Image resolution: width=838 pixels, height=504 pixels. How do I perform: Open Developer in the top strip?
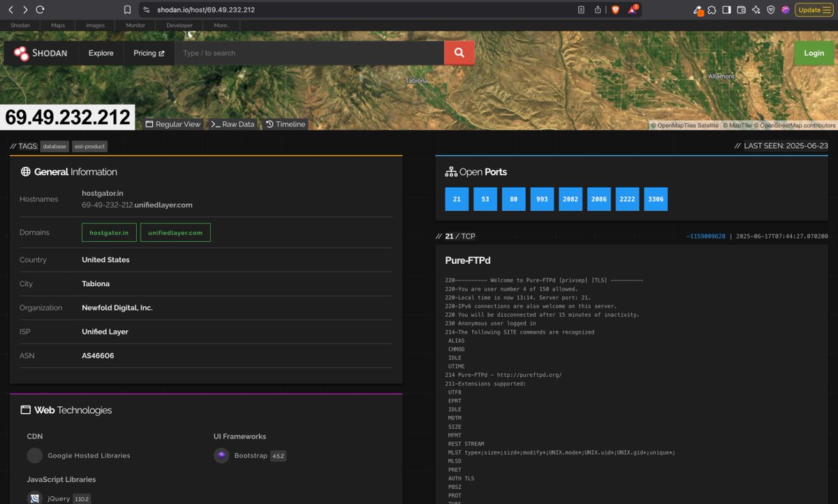tap(179, 25)
